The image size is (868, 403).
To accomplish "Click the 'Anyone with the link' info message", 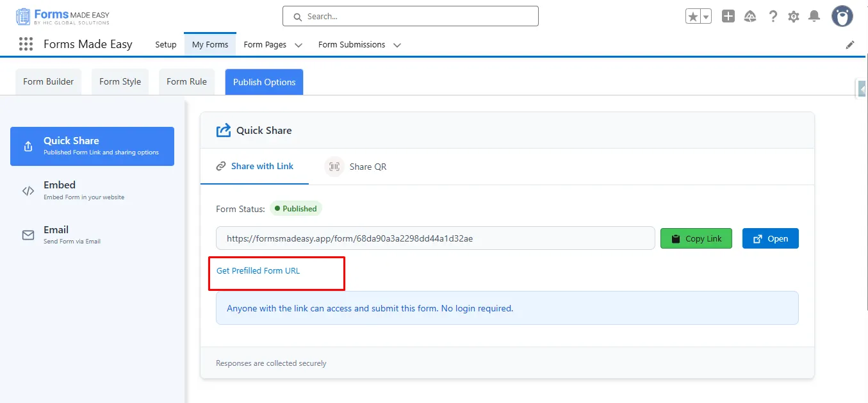I will (x=507, y=308).
